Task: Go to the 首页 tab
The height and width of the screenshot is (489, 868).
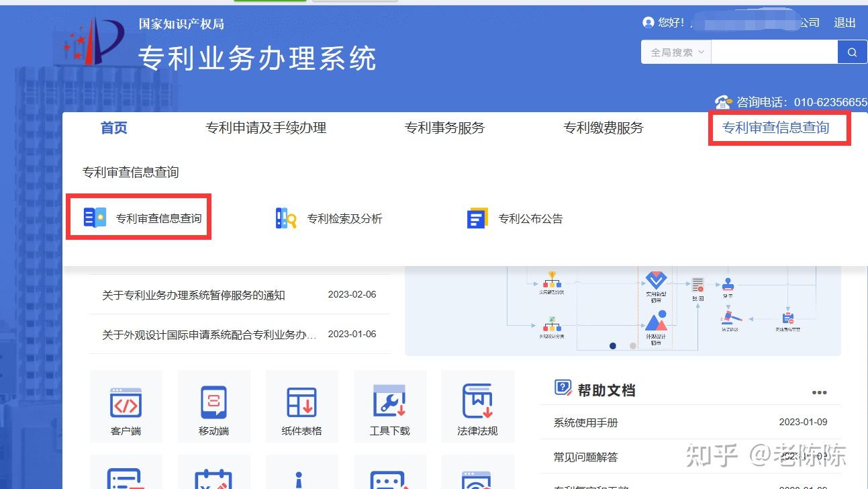Action: tap(114, 128)
